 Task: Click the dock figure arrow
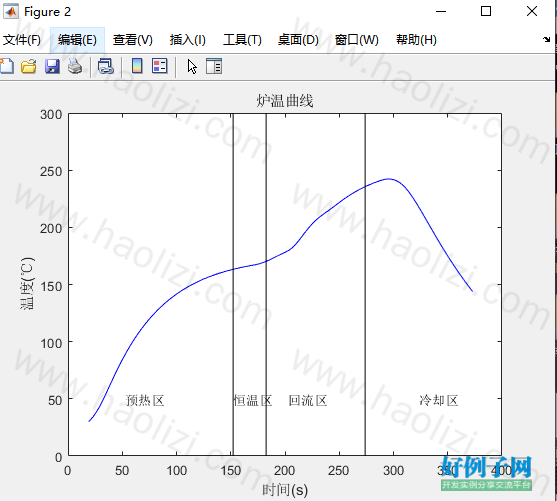546,39
